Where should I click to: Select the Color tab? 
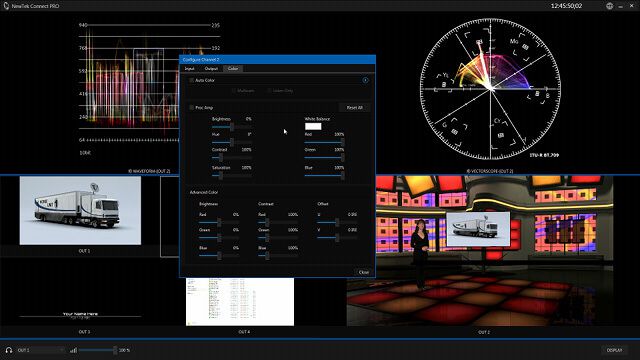click(233, 69)
